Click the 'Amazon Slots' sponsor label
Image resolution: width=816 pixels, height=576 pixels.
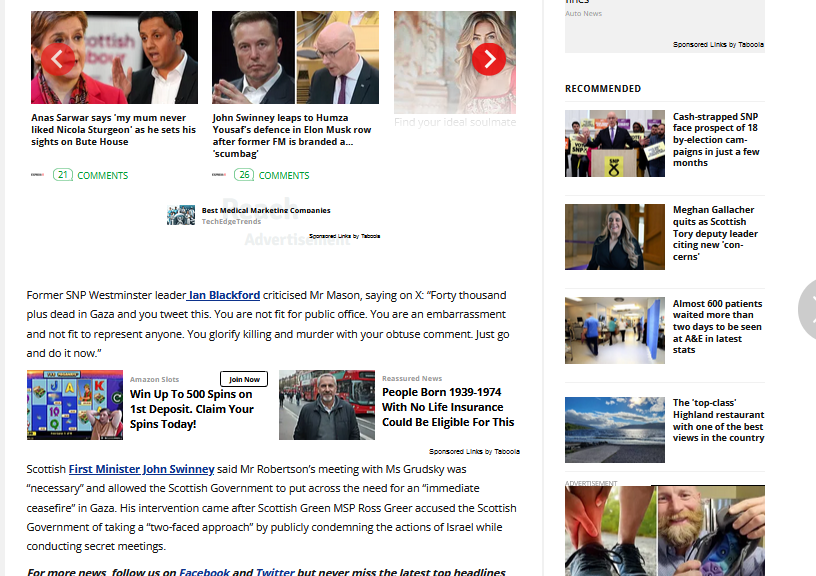(155, 379)
